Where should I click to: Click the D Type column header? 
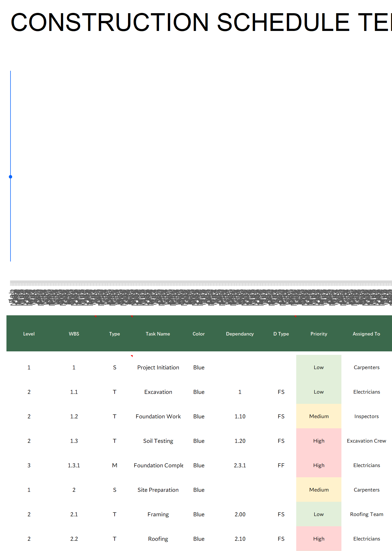click(281, 334)
